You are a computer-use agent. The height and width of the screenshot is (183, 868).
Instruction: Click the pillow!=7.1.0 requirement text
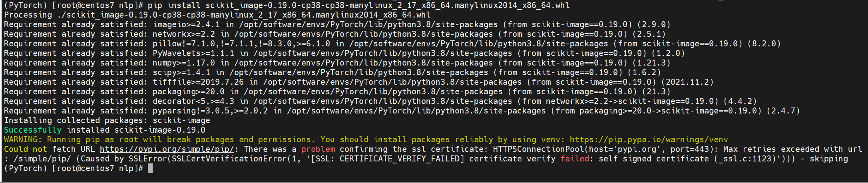point(241,44)
